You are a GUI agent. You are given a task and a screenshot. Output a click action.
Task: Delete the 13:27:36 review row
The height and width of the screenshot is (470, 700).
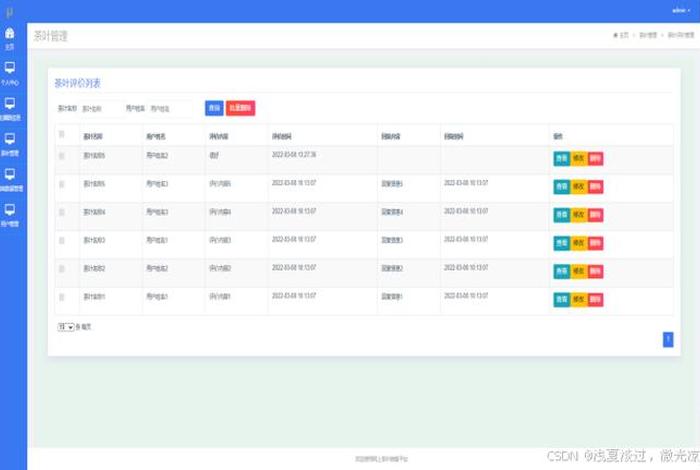(595, 158)
